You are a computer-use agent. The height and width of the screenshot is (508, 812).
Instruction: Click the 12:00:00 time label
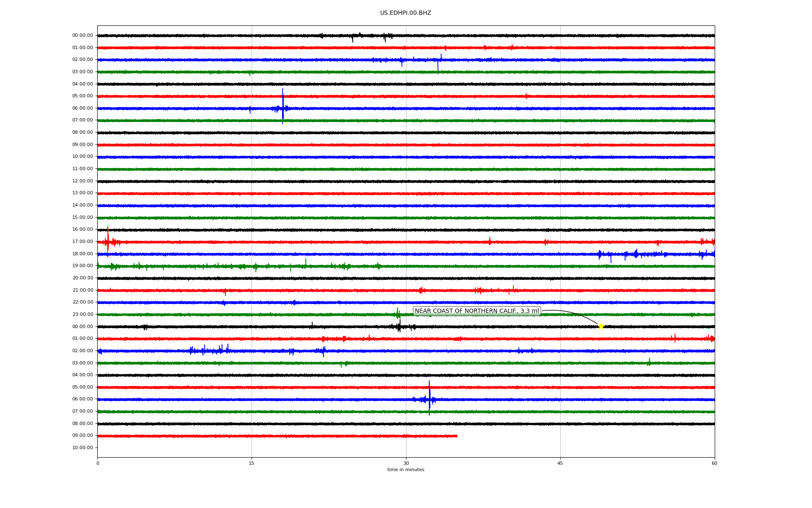point(82,181)
